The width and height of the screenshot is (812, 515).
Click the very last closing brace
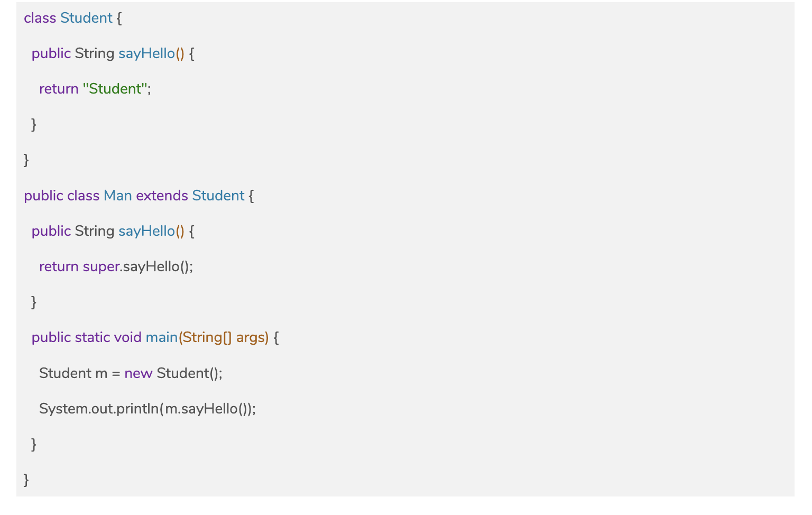(x=26, y=480)
